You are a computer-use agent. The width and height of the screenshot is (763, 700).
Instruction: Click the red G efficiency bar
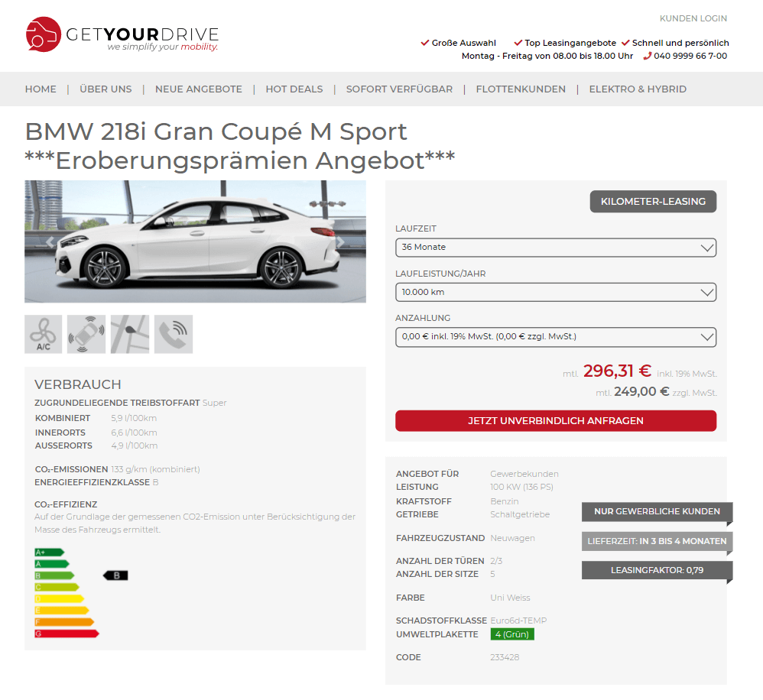click(67, 634)
